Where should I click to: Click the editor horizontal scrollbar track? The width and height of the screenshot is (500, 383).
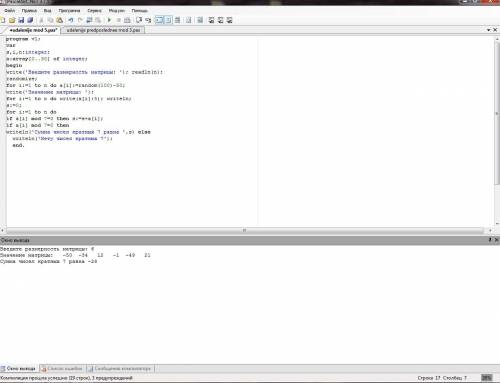click(x=245, y=230)
